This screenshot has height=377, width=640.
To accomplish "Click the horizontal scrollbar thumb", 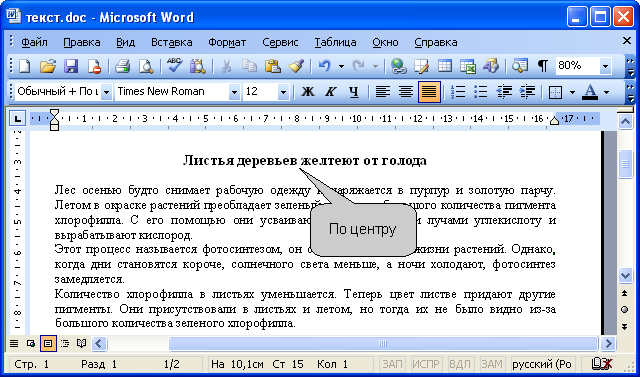I will [x=383, y=344].
